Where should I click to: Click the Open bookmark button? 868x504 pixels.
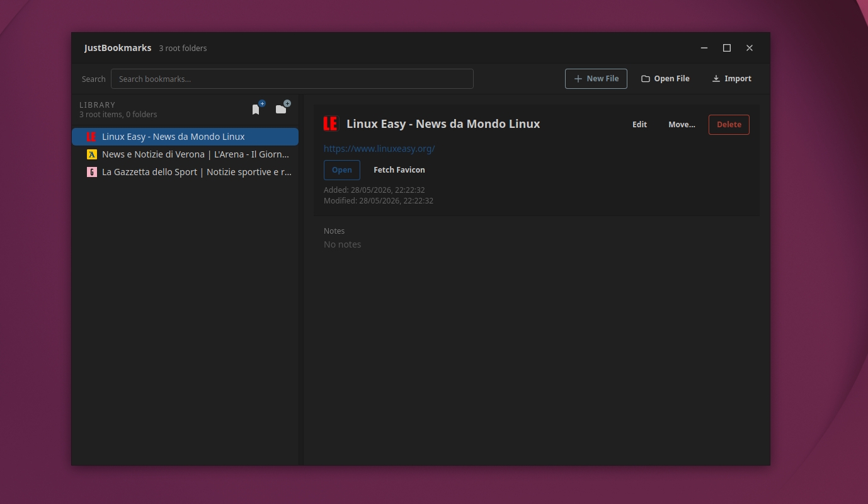[342, 170]
